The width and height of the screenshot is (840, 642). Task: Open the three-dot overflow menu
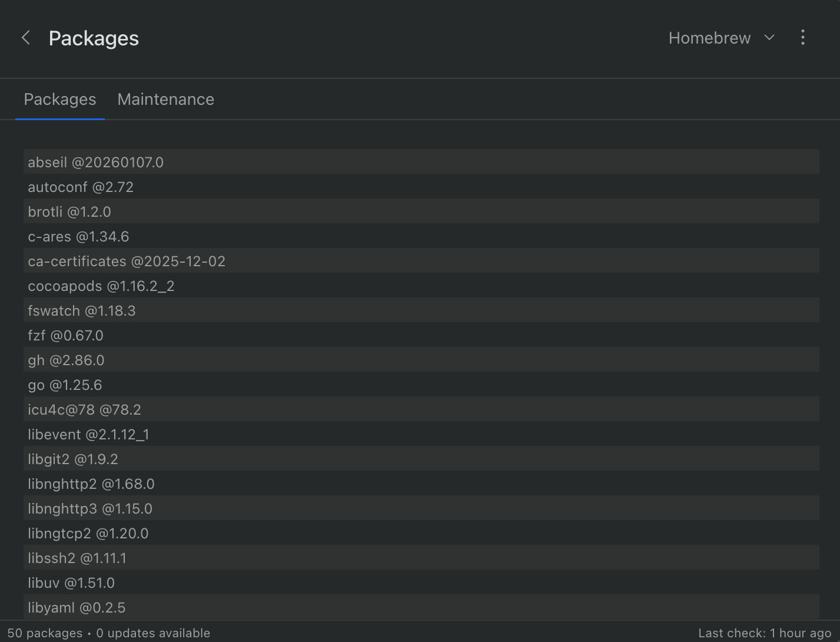802,37
